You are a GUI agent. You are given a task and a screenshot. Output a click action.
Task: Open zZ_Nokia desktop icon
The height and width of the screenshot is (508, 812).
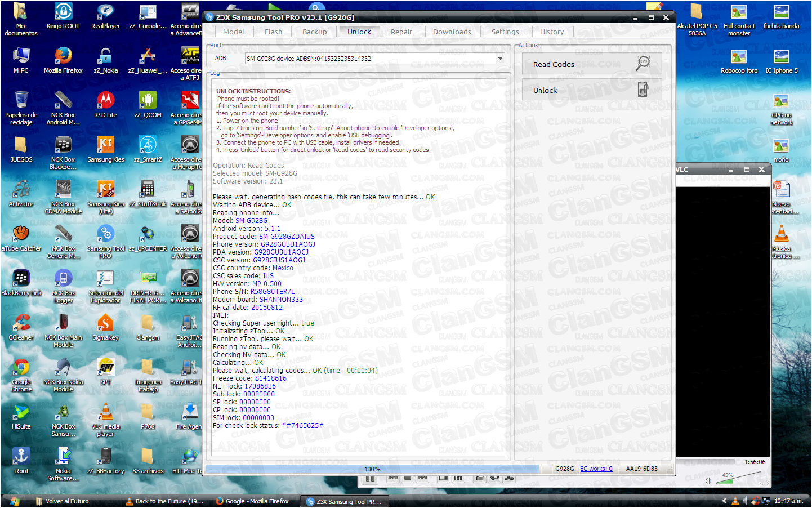click(x=105, y=60)
